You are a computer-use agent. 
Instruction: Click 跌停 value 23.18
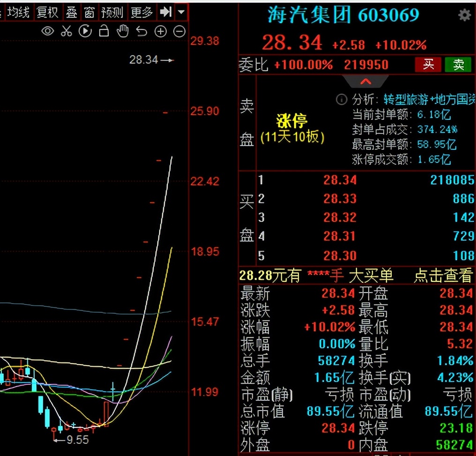(x=456, y=428)
